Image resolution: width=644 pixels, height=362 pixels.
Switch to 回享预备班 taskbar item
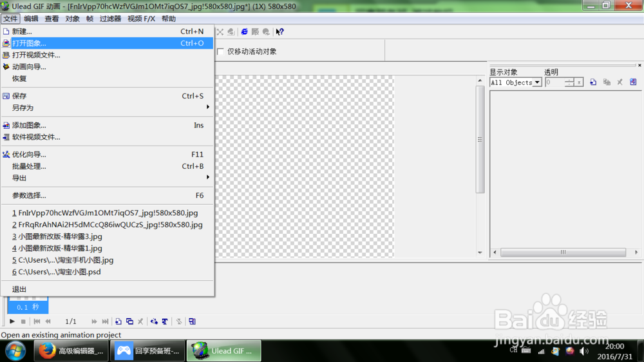pos(148,351)
